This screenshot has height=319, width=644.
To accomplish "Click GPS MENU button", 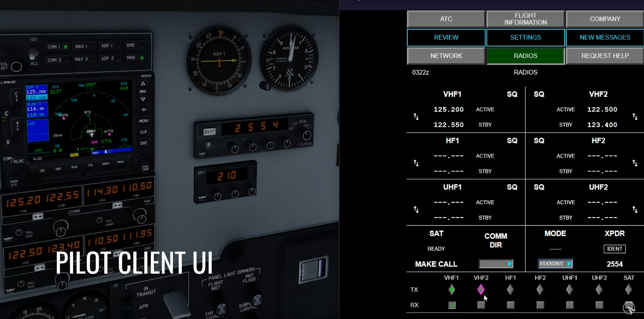I will tap(144, 121).
